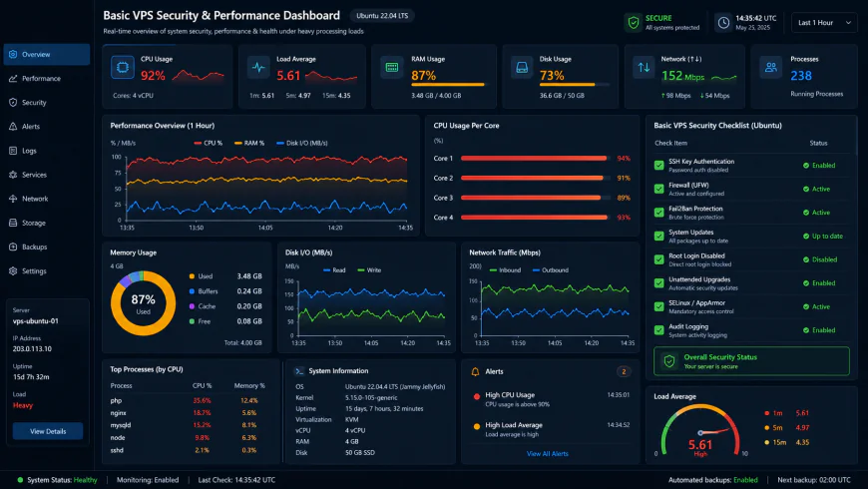Image resolution: width=868 pixels, height=489 pixels.
Task: Click the Disk I/O (MB/s) legend entry
Action: 301,143
